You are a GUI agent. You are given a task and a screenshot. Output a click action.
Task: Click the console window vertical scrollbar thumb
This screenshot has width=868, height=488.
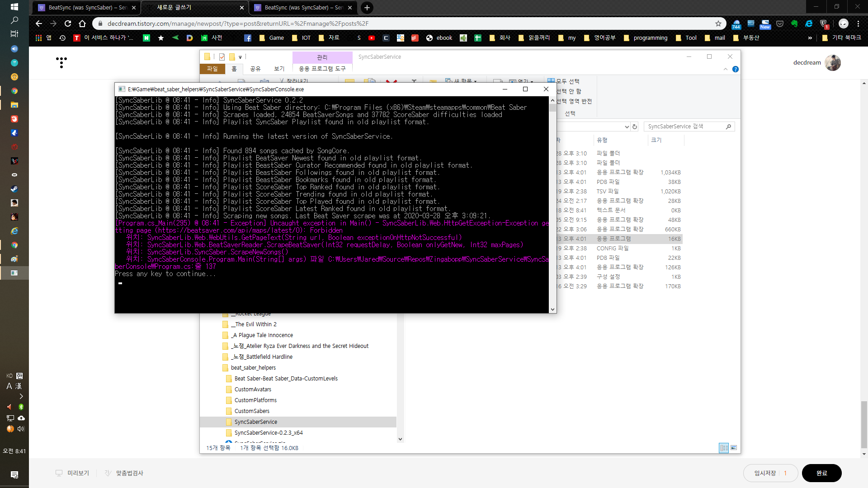[x=552, y=108]
